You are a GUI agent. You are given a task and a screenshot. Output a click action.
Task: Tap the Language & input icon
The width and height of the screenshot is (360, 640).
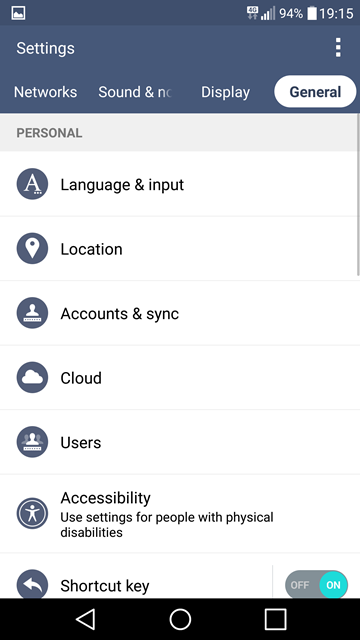[x=32, y=184]
